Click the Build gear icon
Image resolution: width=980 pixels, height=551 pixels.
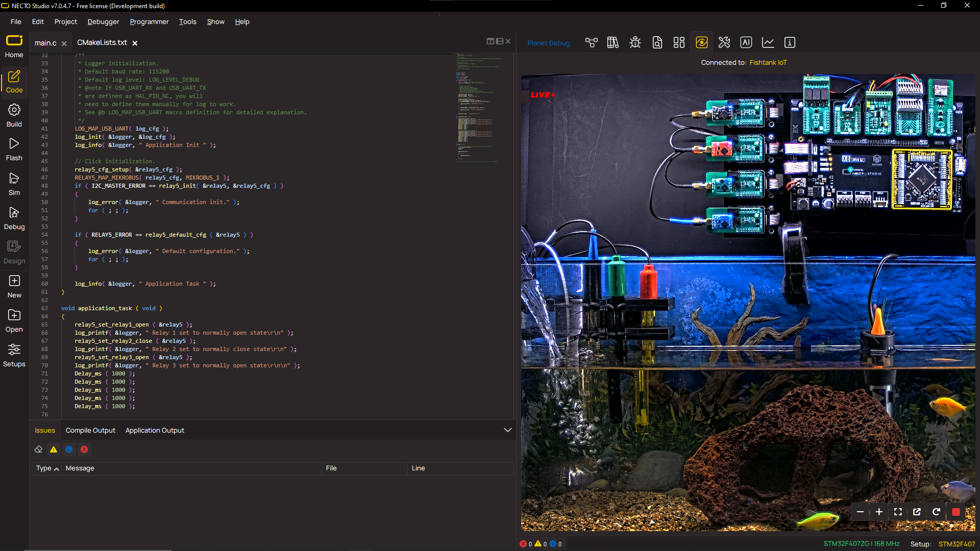click(x=14, y=110)
